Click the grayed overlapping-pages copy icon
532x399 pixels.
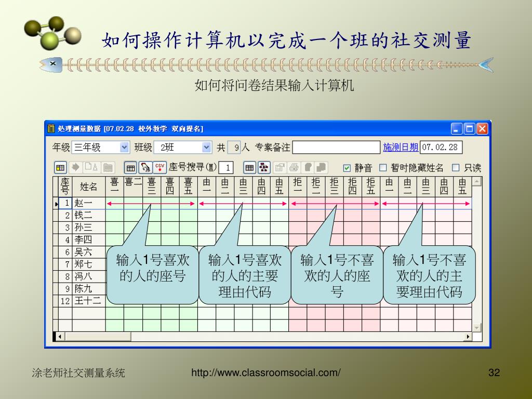click(x=321, y=167)
